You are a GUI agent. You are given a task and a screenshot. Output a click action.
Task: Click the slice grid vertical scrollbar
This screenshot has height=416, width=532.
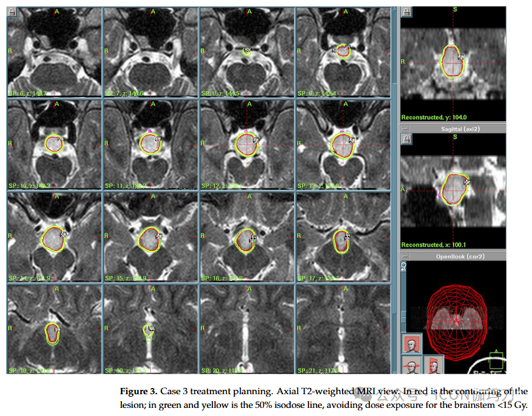394,187
